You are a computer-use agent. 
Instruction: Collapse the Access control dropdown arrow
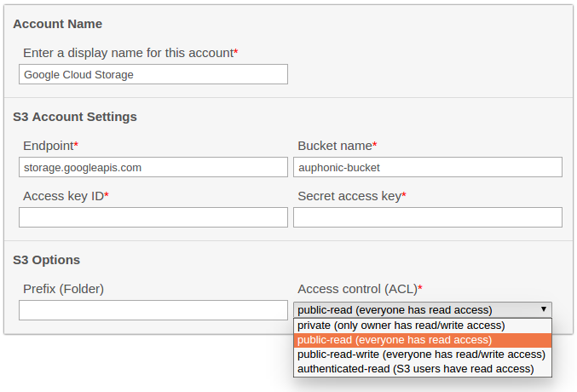point(543,309)
